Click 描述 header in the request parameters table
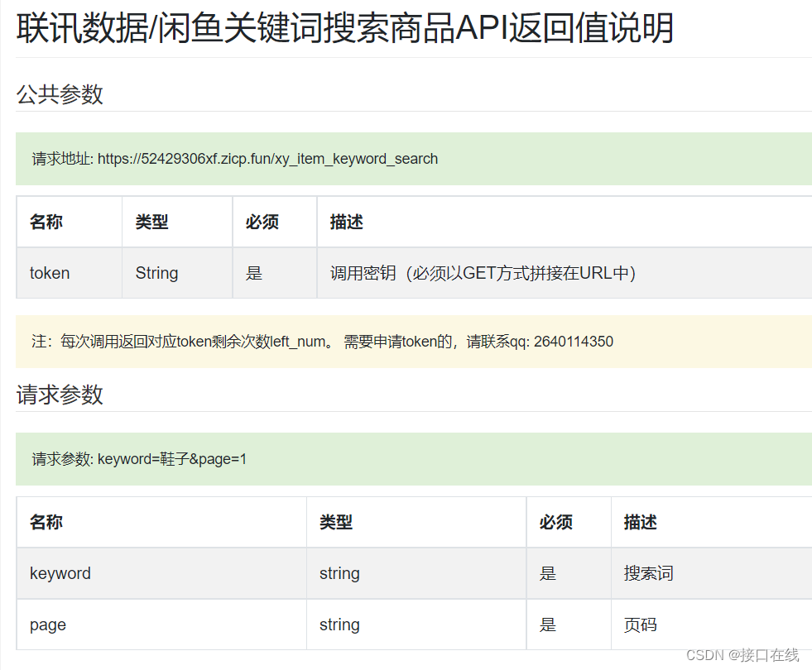The image size is (812, 670). pyautogui.click(x=641, y=522)
